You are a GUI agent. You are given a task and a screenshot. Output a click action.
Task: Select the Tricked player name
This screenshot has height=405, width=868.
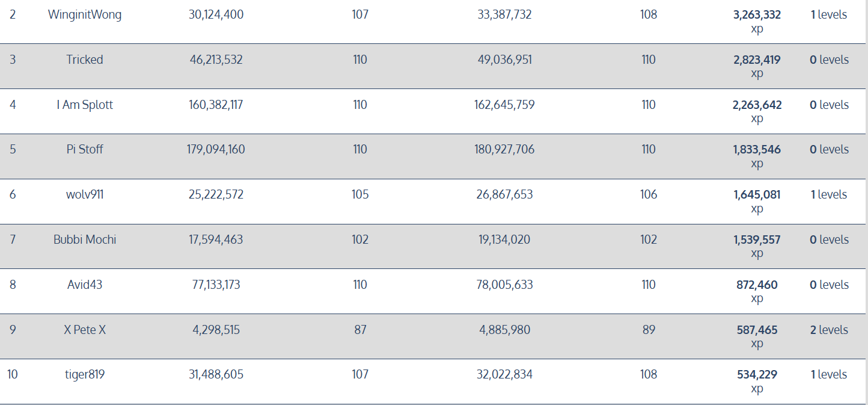pyautogui.click(x=85, y=60)
